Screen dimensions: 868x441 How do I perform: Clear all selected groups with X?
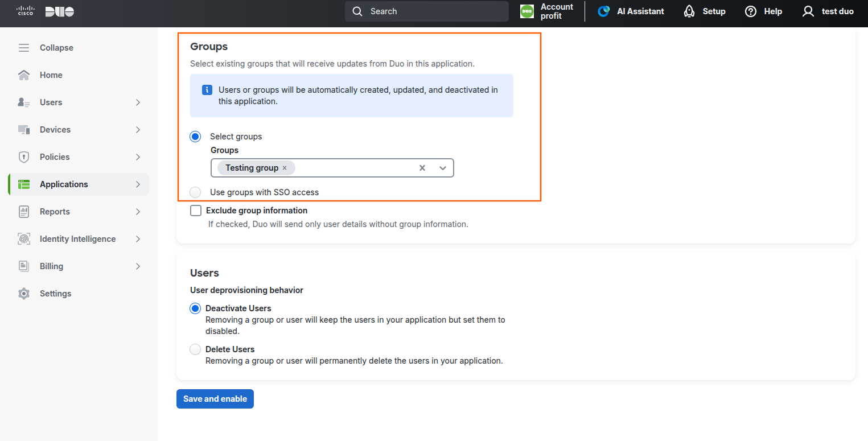pos(422,168)
